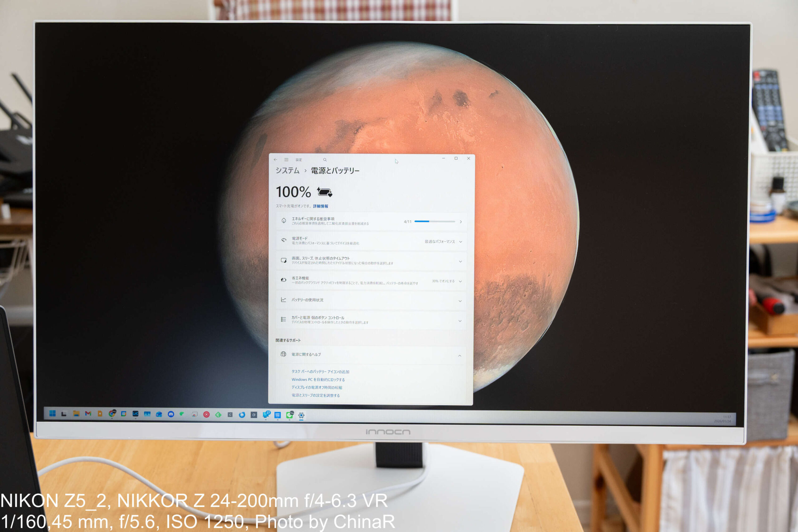Viewport: 798px width, 532px height.
Task: Expand screen, sleep, hibernate timeouts section
Action: (x=460, y=261)
